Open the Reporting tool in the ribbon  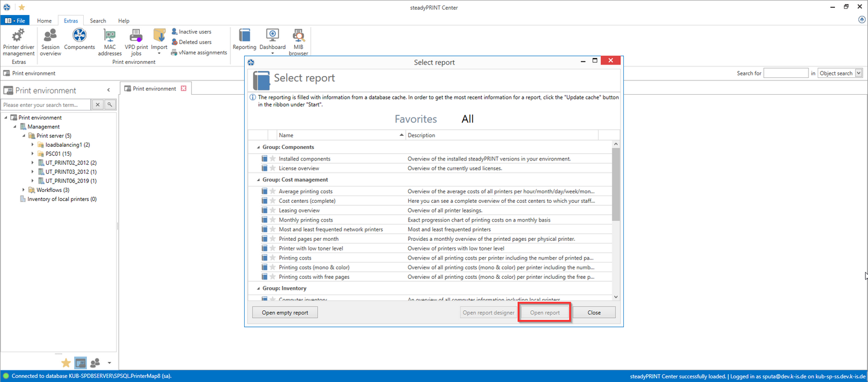coord(244,40)
